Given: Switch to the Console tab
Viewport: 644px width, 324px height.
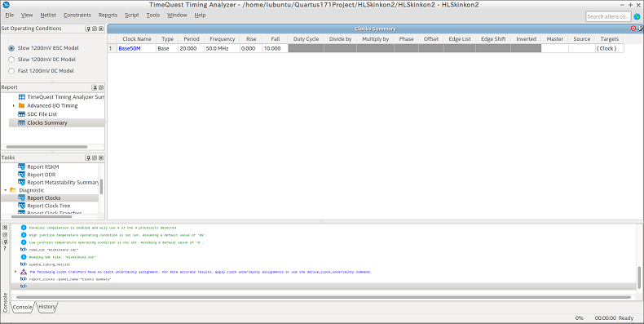Looking at the screenshot, I should (x=23, y=307).
